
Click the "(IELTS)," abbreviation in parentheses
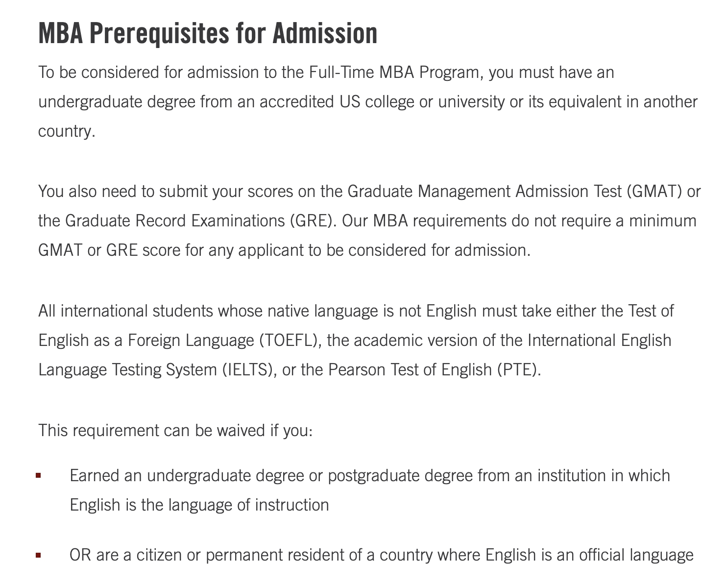point(249,369)
